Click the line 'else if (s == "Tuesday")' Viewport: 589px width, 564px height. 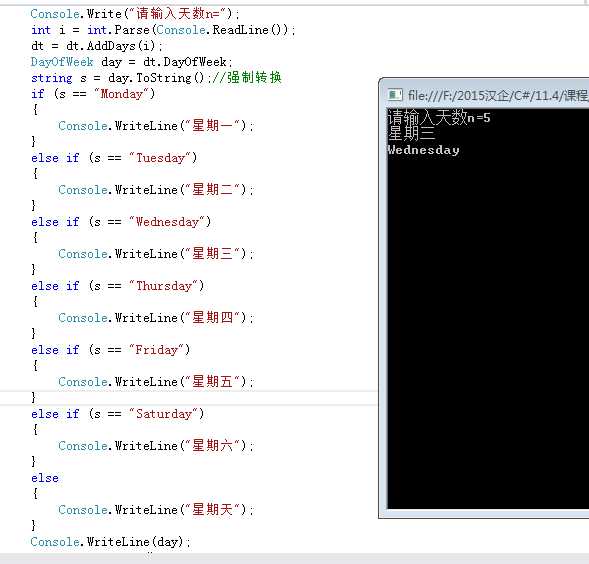tap(114, 158)
